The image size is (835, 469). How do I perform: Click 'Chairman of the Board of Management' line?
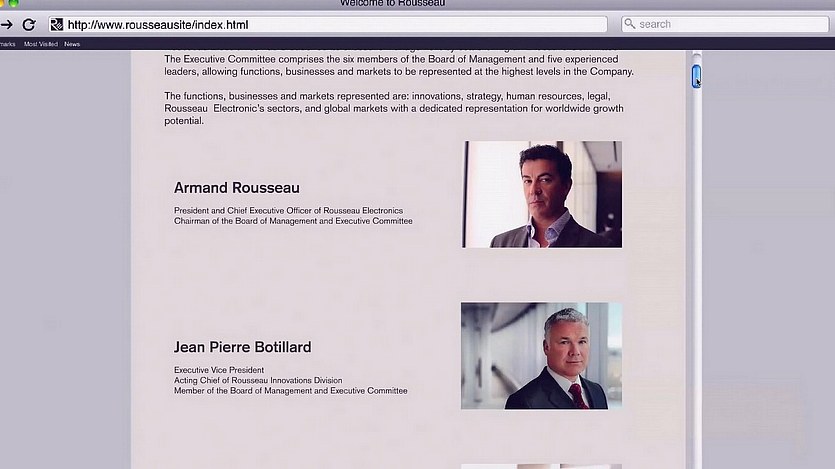[x=293, y=221]
